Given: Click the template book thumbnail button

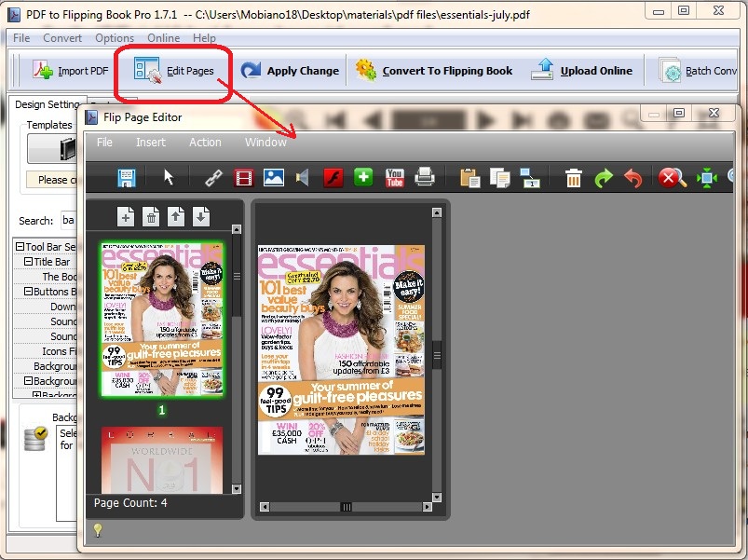Looking at the screenshot, I should point(51,149).
